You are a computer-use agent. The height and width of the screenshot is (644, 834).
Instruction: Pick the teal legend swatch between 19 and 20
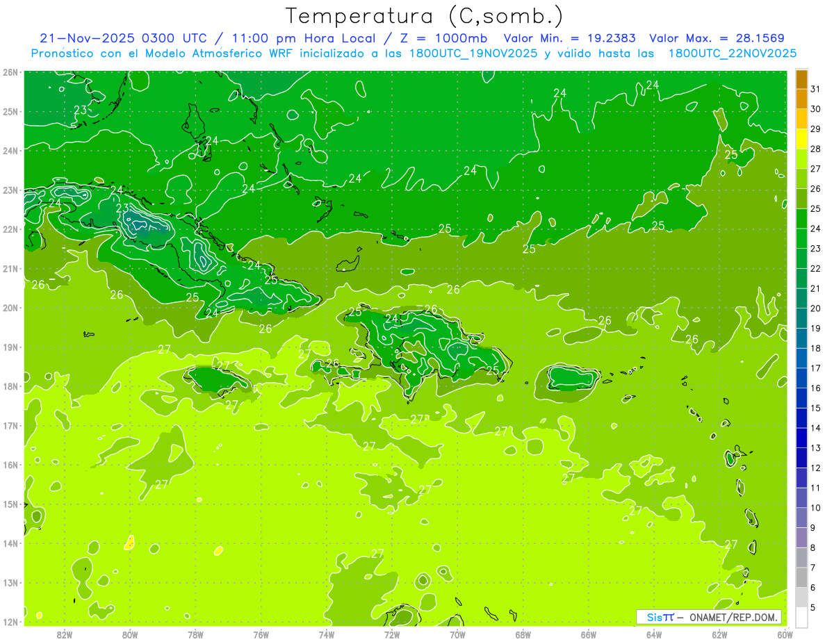click(x=801, y=318)
